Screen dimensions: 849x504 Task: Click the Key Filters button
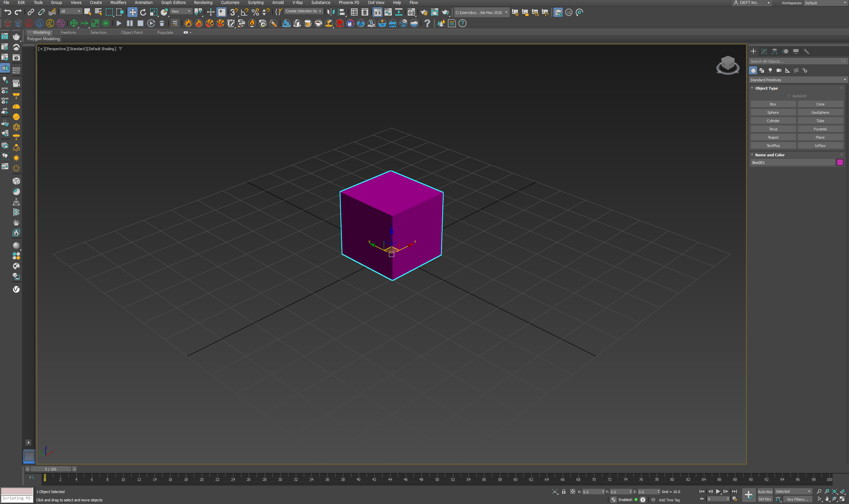(797, 499)
